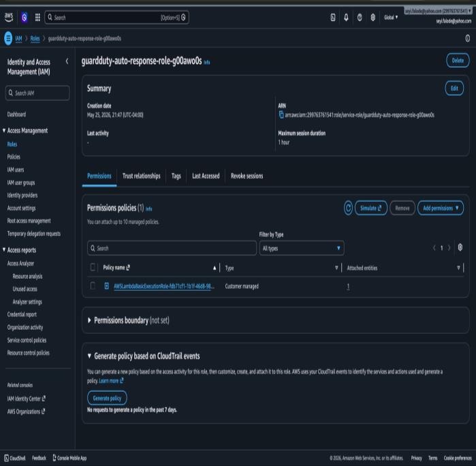This screenshot has width=476, height=466.
Task: Open the All types filter dropdown
Action: (x=302, y=248)
